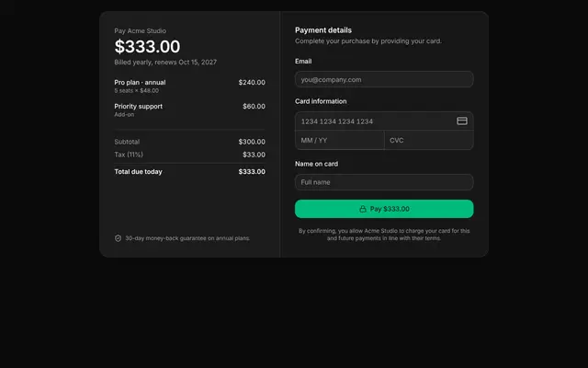Click the Total due today amount
Viewport: 588px width, 368px height.
(x=252, y=172)
